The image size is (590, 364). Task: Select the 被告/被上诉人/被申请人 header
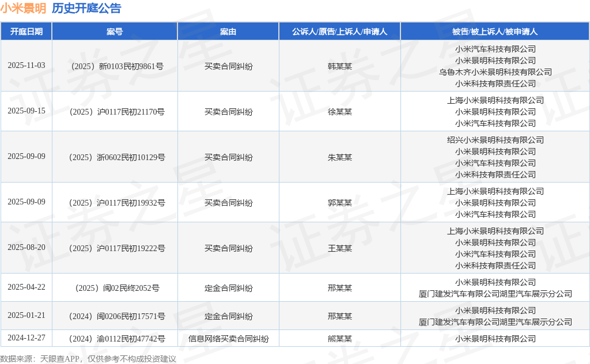[495, 32]
